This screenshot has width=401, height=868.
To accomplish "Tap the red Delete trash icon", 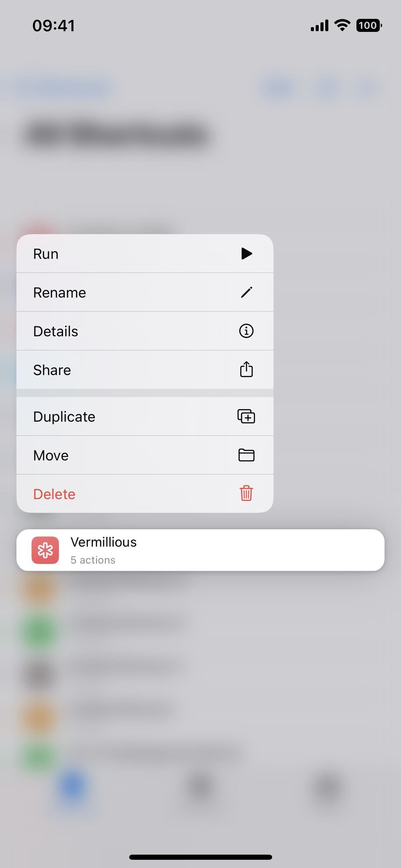I will pos(246,493).
